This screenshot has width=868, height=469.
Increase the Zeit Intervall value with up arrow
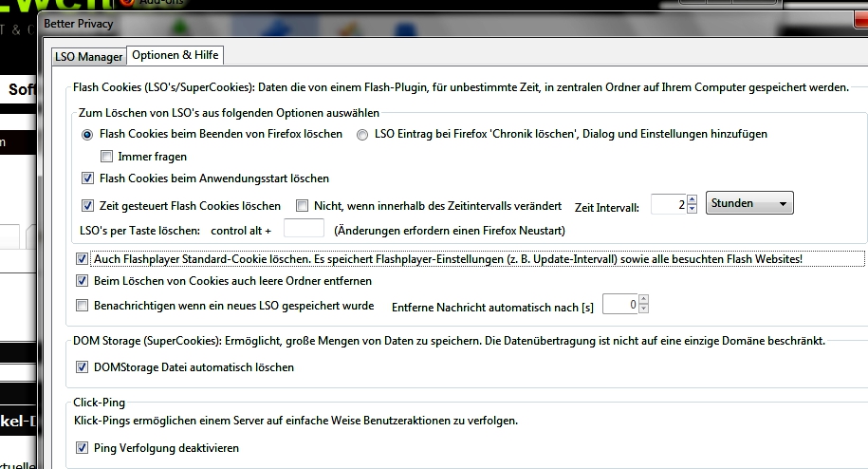692,199
